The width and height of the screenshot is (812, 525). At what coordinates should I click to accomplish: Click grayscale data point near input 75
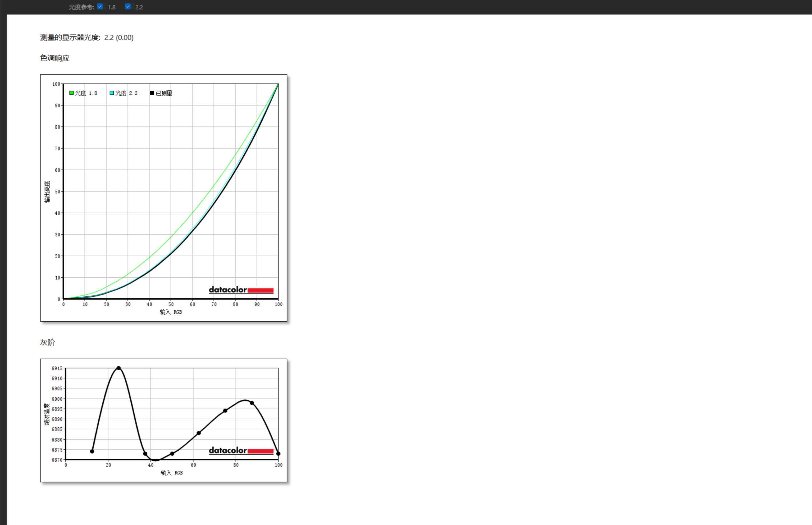click(x=225, y=411)
